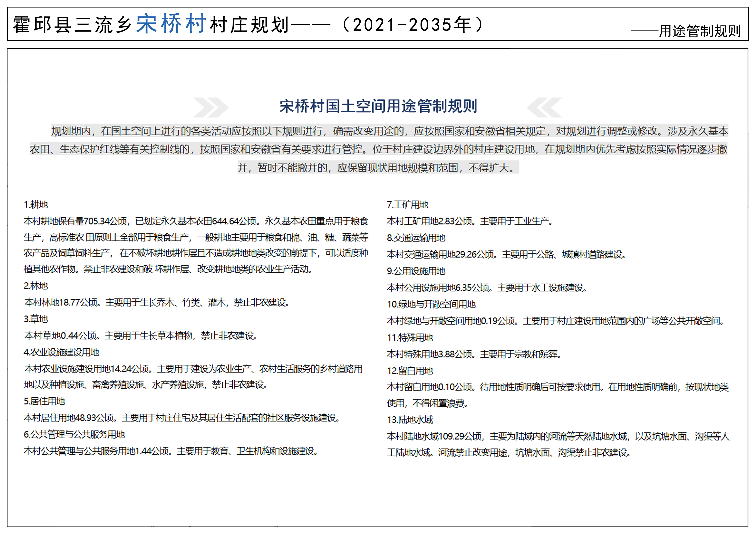Click the heading 13.陆地水域
This screenshot has width=756, height=534.
[x=410, y=419]
